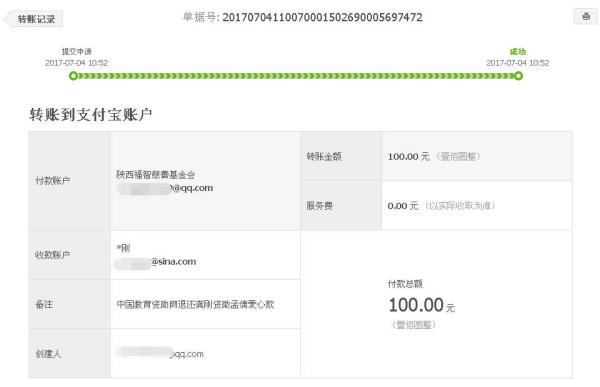Click the print icon button
Image resolution: width=600 pixels, height=387 pixels.
tap(585, 16)
